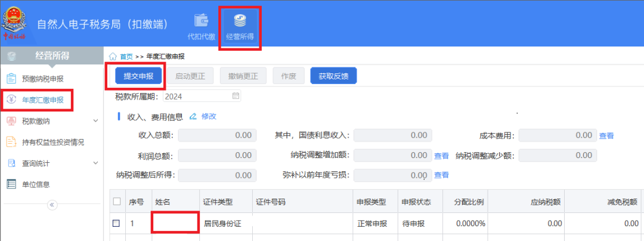This screenshot has width=644, height=241.
Task: Click the pencil edit icon beside 修改
Action: point(193,116)
